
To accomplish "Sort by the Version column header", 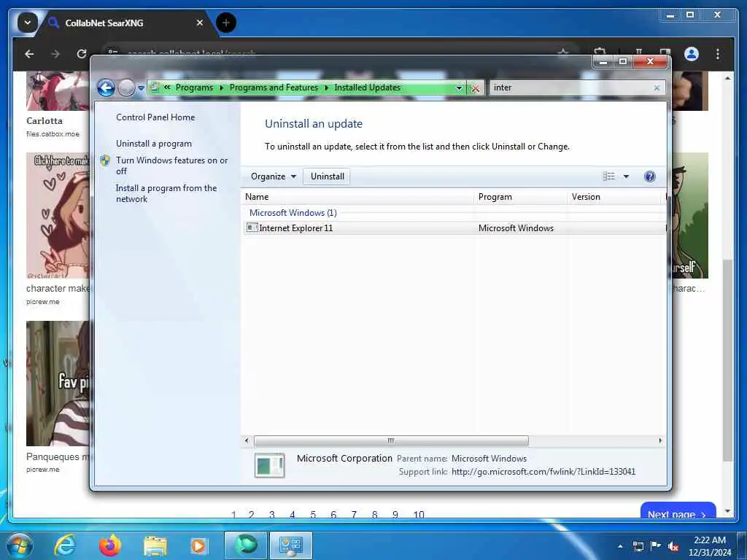I will tap(616, 197).
